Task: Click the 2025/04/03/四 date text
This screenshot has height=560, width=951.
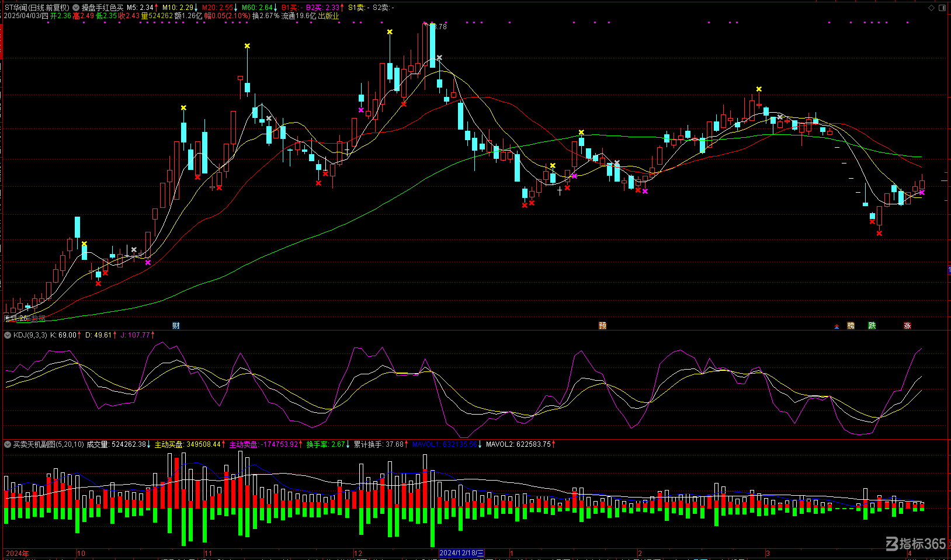Action: pyautogui.click(x=26, y=16)
